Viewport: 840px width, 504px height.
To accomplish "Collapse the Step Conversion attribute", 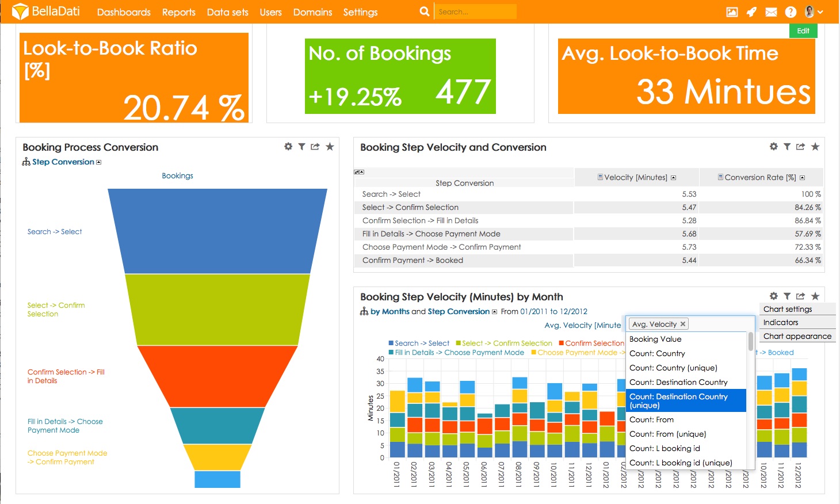I will [98, 162].
